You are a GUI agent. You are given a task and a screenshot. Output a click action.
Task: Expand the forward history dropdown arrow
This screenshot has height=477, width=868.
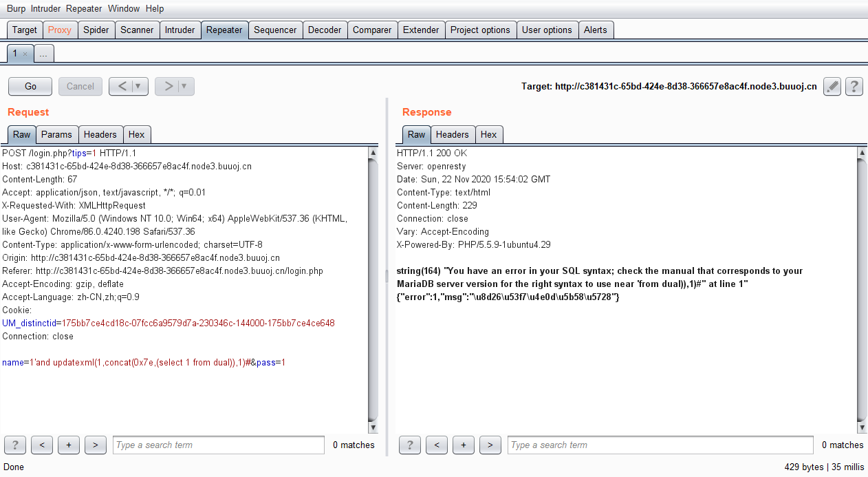(x=185, y=87)
